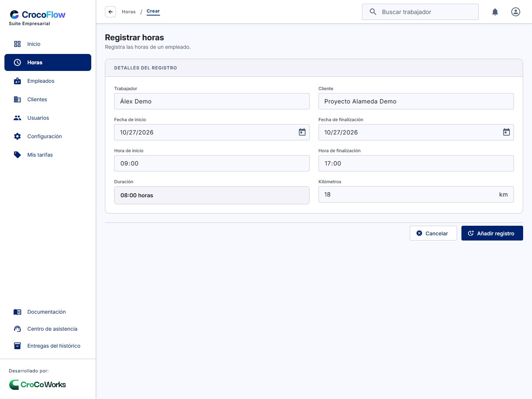
Task: Open the notifications bell
Action: click(495, 12)
